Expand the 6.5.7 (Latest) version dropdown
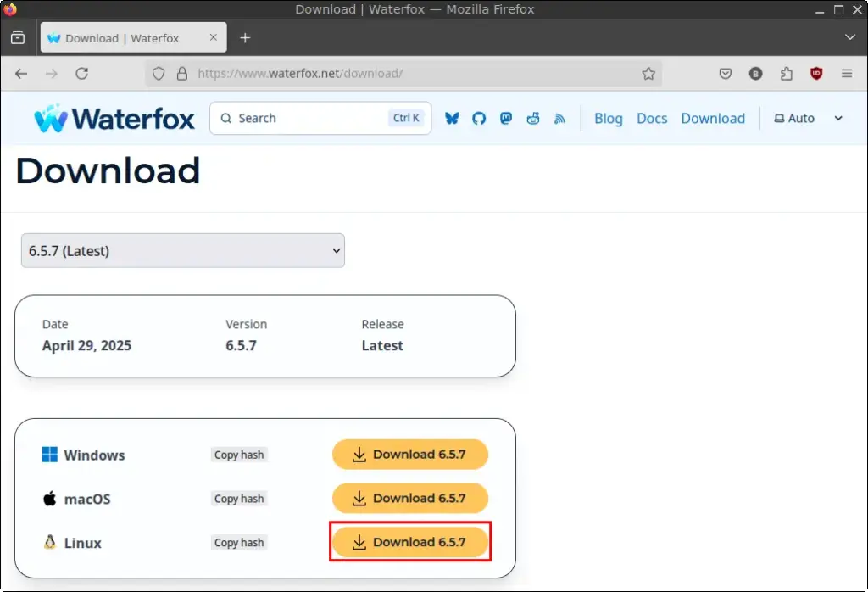Viewport: 868px width, 592px height. coord(183,251)
